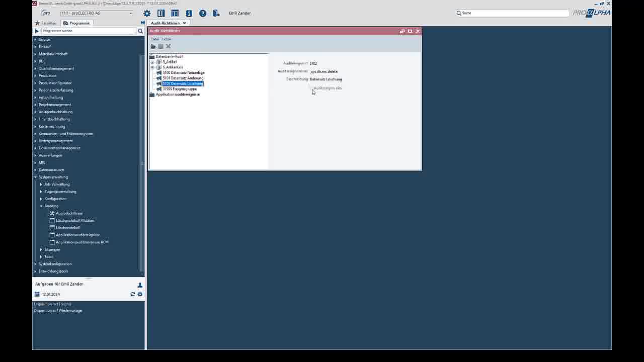Expand the Produktion menu entry
Viewport: 644px width, 362px height.
[35, 76]
